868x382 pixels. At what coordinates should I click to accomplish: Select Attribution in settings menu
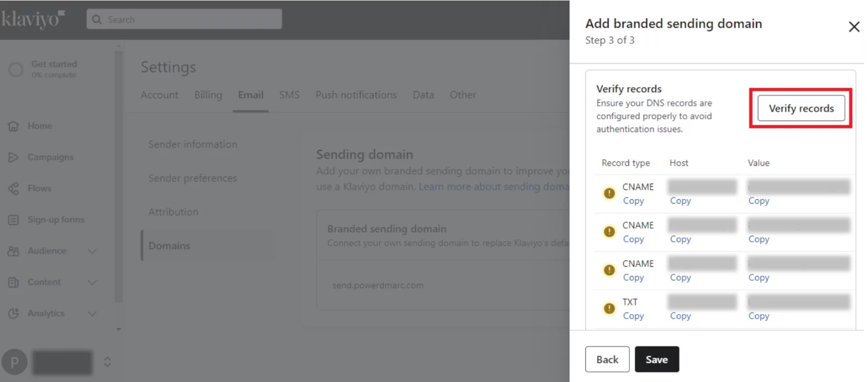click(x=173, y=212)
